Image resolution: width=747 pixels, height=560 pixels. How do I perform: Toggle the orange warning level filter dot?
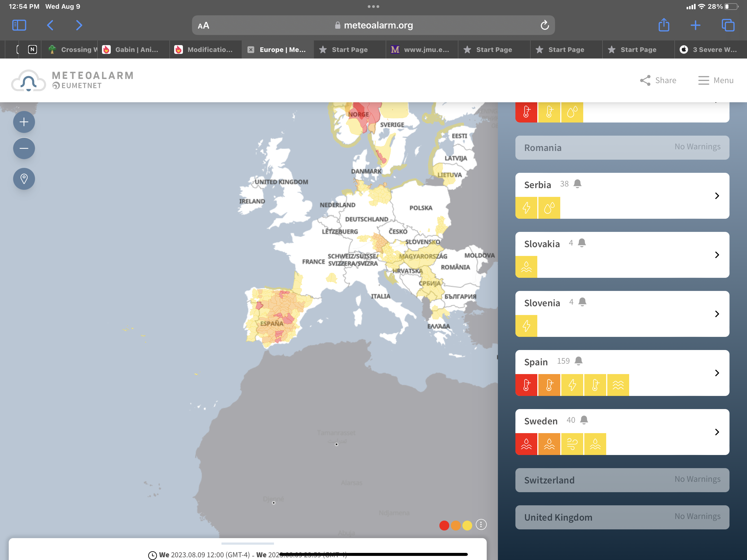click(x=456, y=525)
